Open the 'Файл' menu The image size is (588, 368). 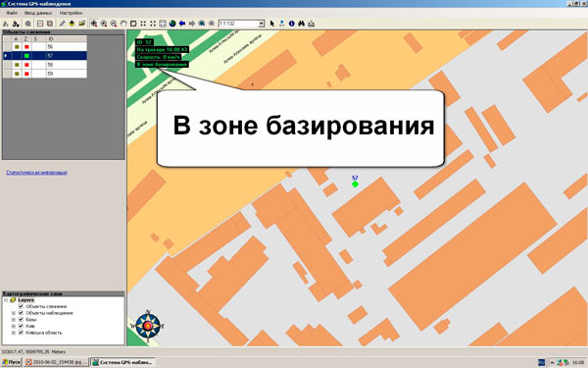coord(12,13)
